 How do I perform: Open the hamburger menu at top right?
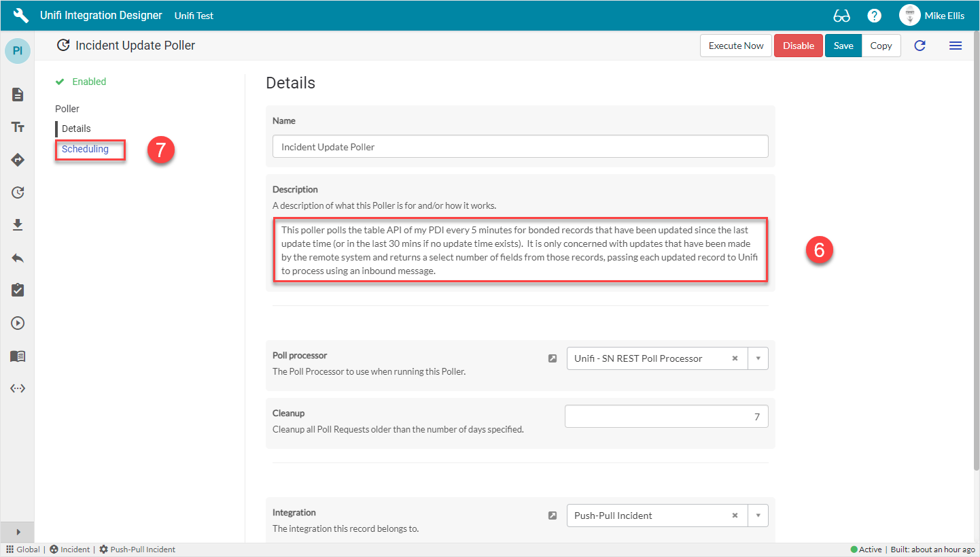(x=956, y=46)
